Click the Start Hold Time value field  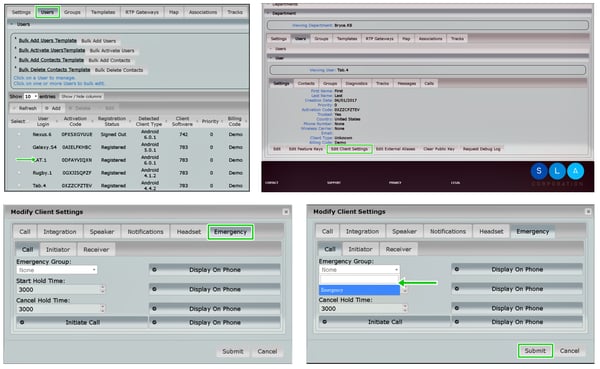coord(58,289)
